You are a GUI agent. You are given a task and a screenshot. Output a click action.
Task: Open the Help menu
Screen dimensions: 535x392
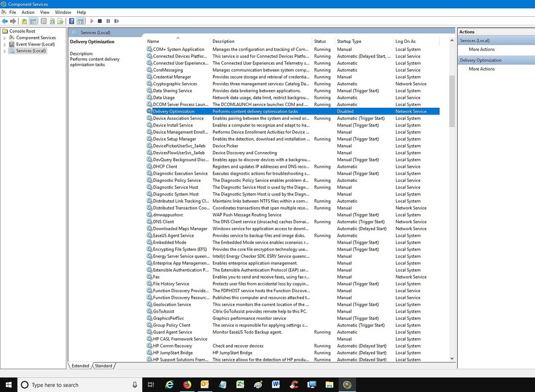point(81,12)
